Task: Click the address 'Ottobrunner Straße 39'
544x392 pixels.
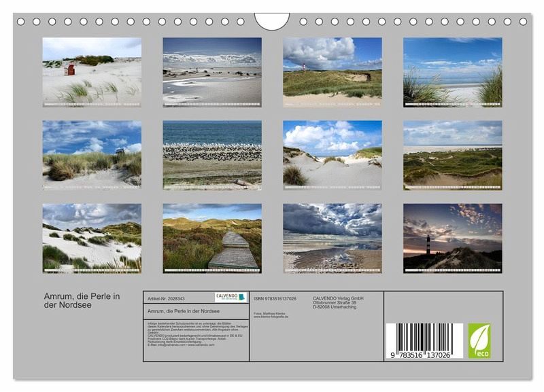Action: (335, 302)
